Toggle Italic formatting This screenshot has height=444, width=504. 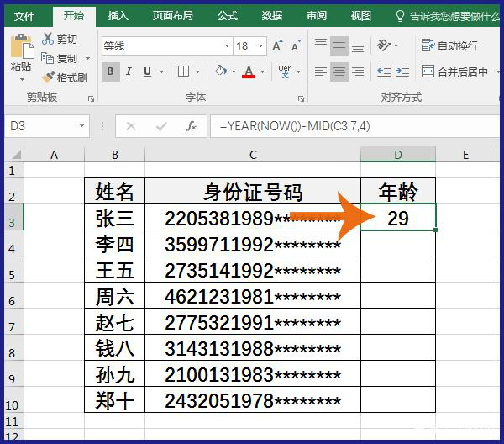tap(129, 71)
